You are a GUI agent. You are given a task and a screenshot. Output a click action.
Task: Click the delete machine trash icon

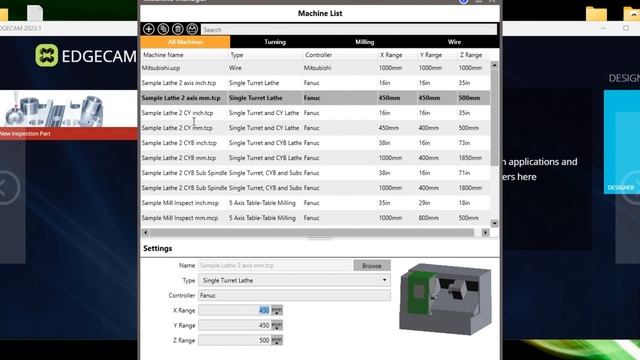178,29
